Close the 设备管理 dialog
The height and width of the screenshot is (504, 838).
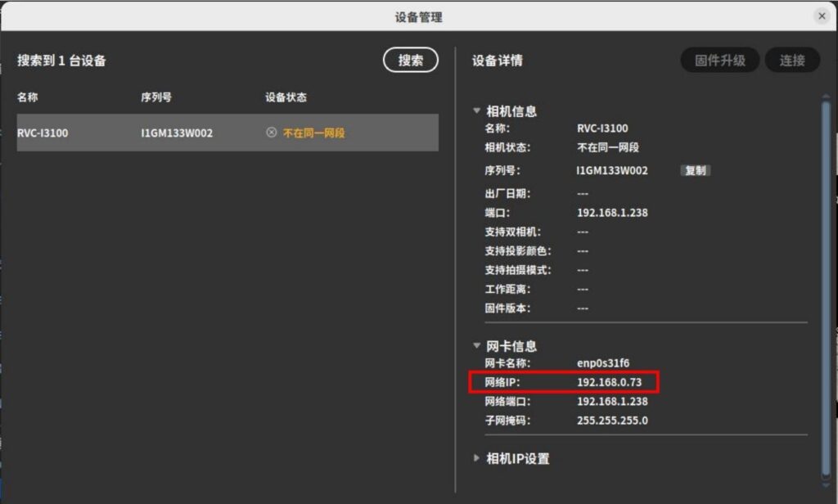822,16
